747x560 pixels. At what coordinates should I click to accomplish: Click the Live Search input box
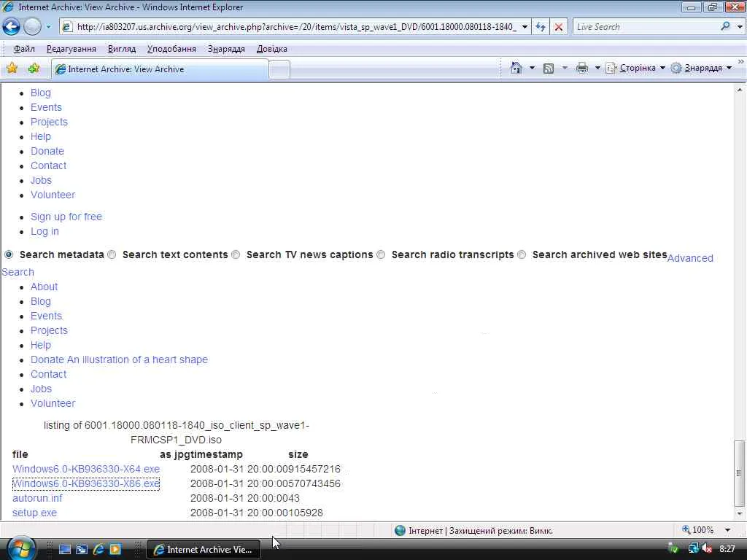click(x=646, y=27)
